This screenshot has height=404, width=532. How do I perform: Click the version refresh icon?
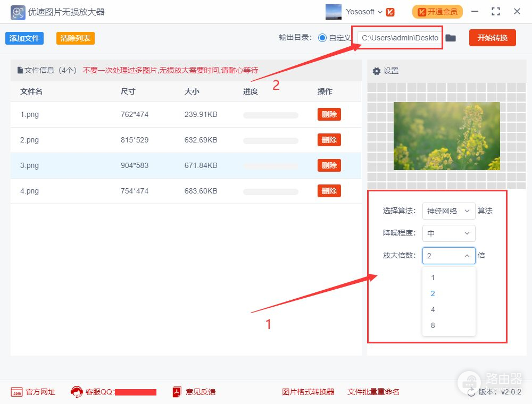pyautogui.click(x=471, y=392)
